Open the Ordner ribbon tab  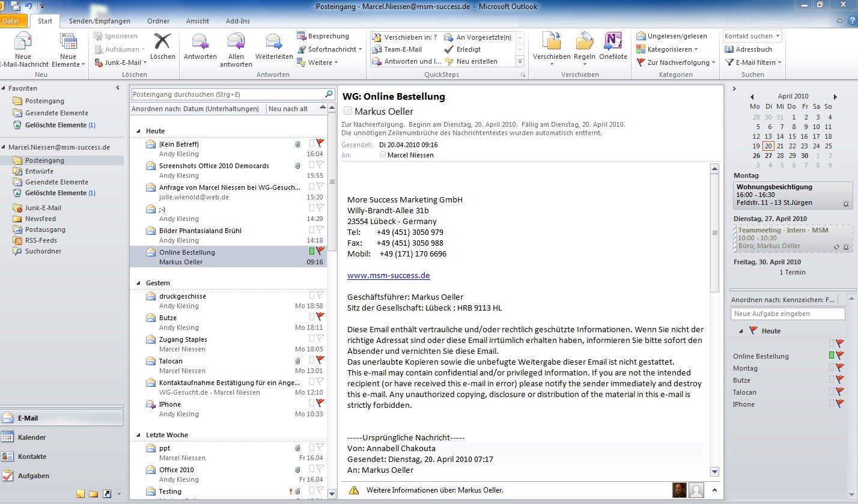(159, 21)
